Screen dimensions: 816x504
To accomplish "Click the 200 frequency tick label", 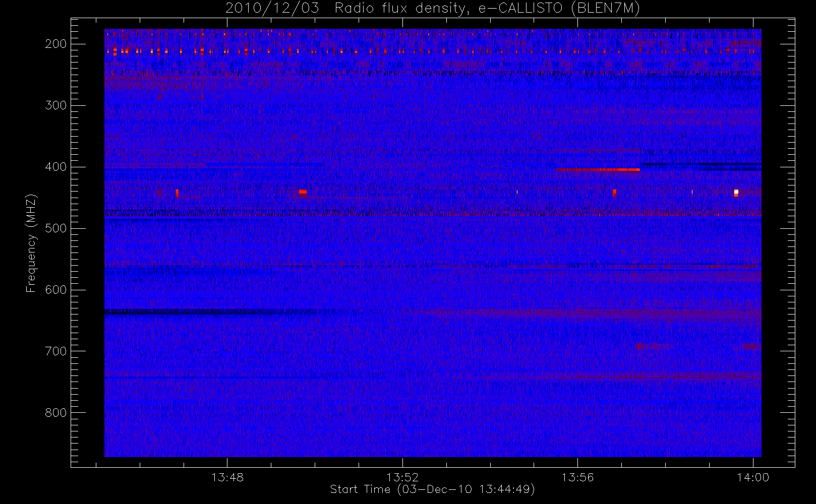I will (x=56, y=44).
